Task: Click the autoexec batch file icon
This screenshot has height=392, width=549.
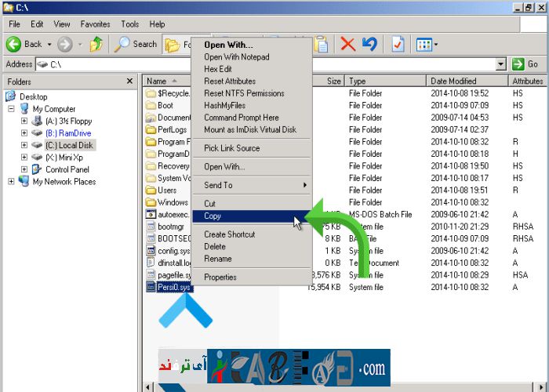Action: (x=151, y=214)
